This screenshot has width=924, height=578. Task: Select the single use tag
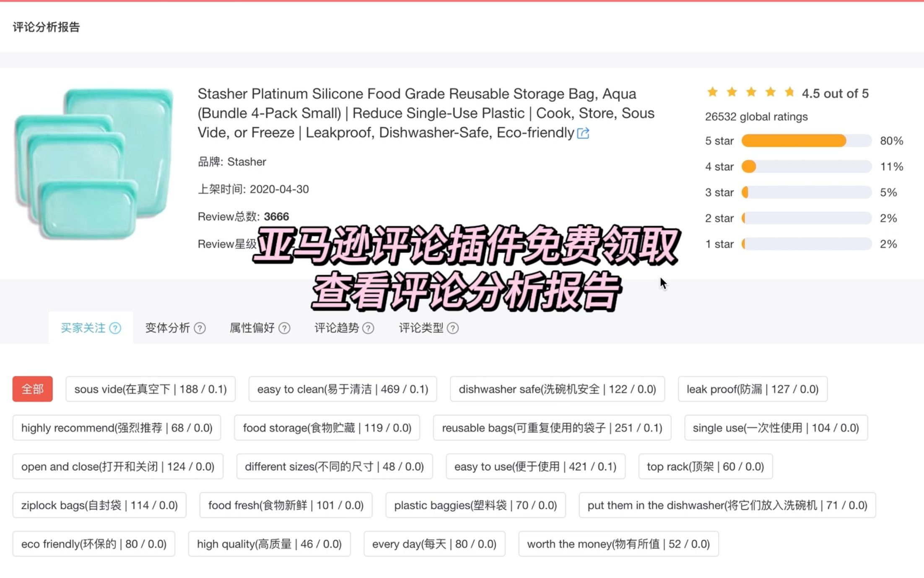pyautogui.click(x=776, y=427)
